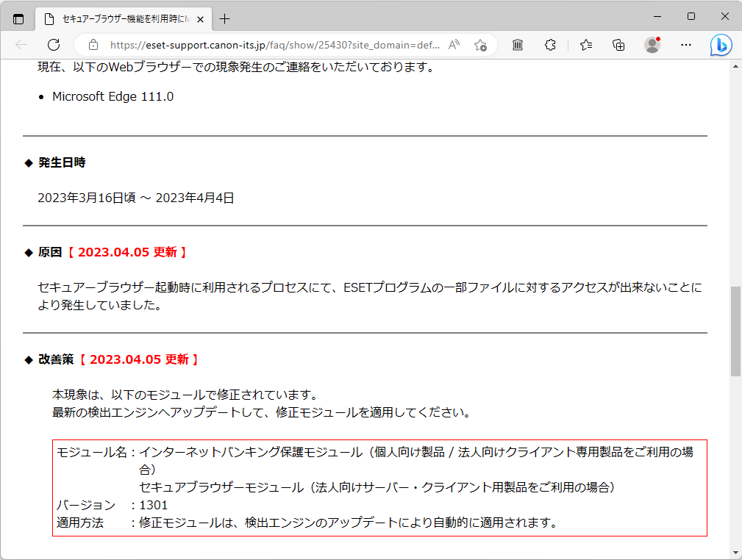Open the user profile avatar
Image resolution: width=742 pixels, height=560 pixels.
pos(652,45)
